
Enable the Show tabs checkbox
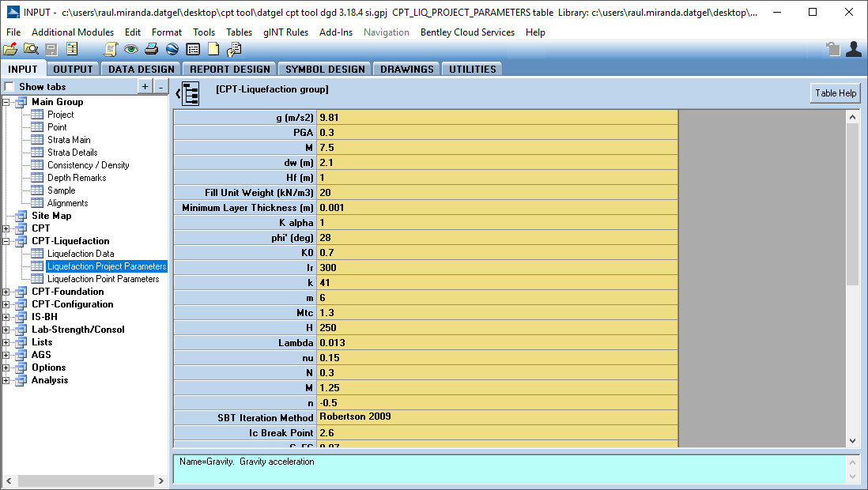(9, 87)
